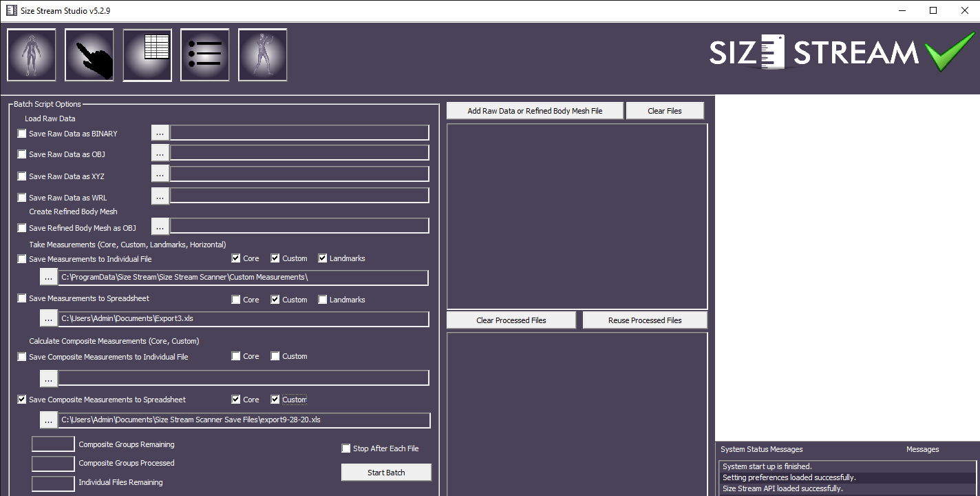Check Core for Composite Individual File

[x=236, y=356]
